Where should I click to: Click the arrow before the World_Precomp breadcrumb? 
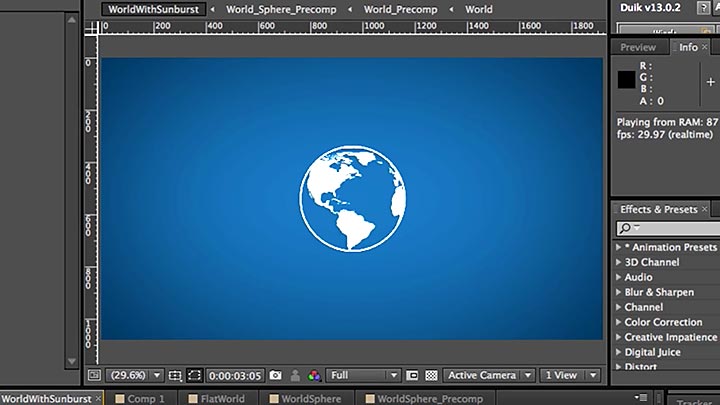(350, 9)
